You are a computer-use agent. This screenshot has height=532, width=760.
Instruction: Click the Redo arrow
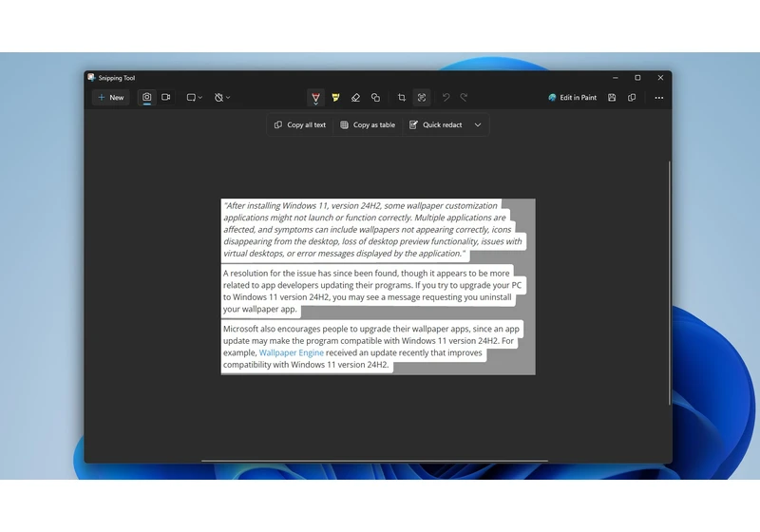(x=464, y=98)
